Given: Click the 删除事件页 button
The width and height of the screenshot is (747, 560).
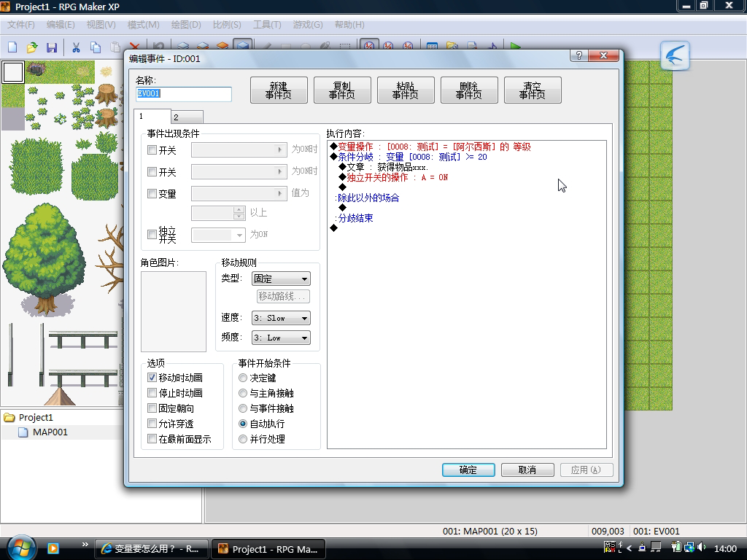Looking at the screenshot, I should 469,90.
